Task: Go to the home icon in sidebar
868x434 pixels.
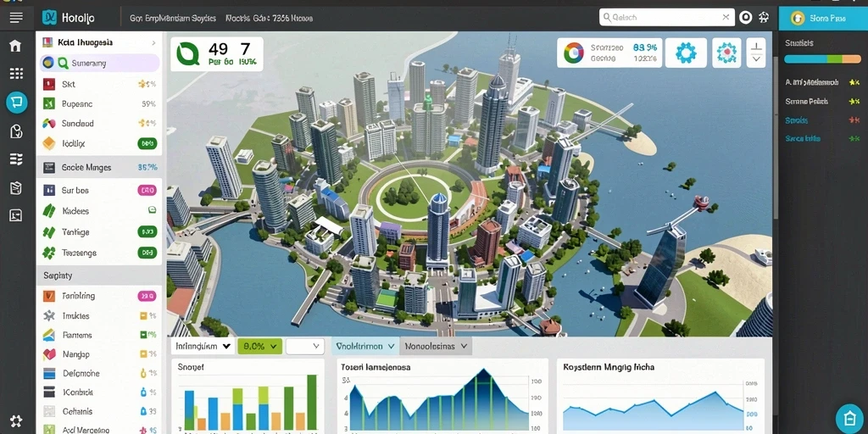Action: (16, 46)
